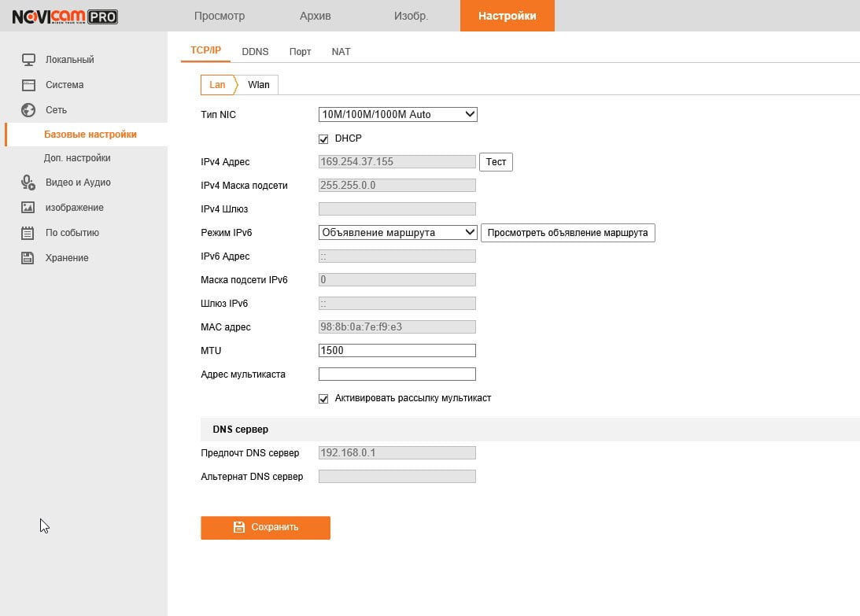Click Просмотреть объявление маршрута button
The height and width of the screenshot is (616, 860).
[567, 233]
